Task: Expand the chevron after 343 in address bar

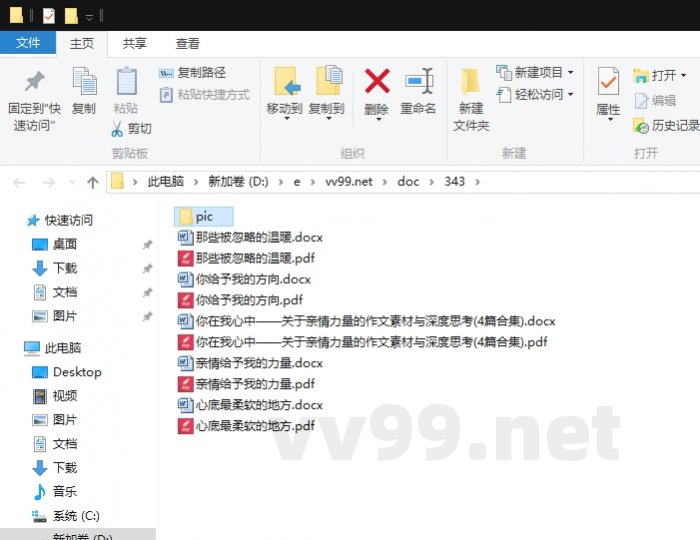Action: click(478, 182)
